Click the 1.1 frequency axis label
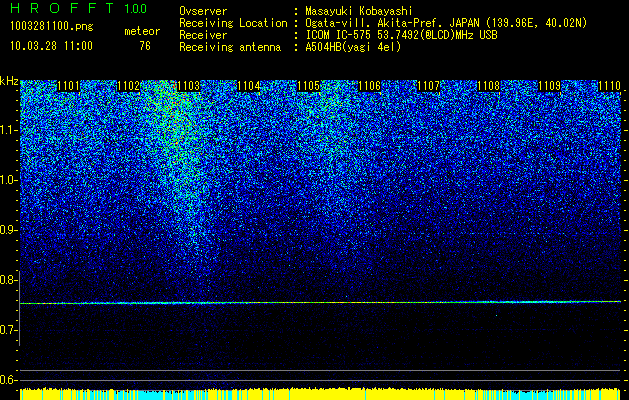 click(x=8, y=130)
